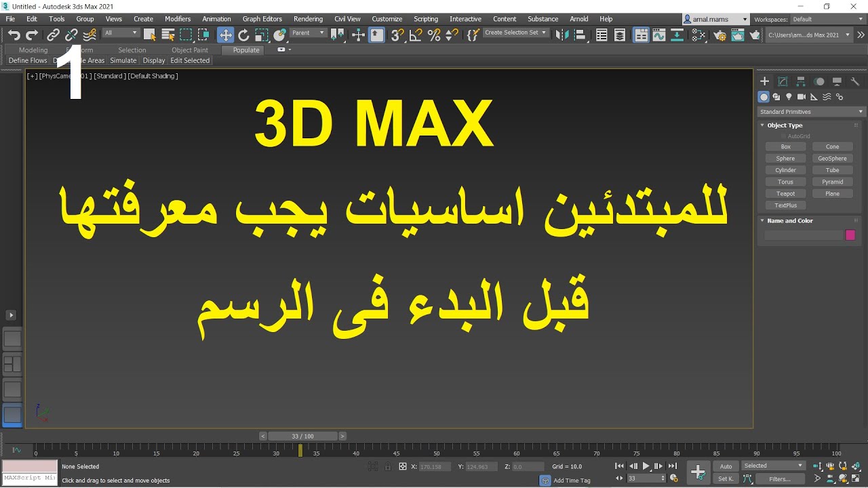Click the Bind to Space Warp icon
This screenshot has height=488, width=868.
click(90, 35)
